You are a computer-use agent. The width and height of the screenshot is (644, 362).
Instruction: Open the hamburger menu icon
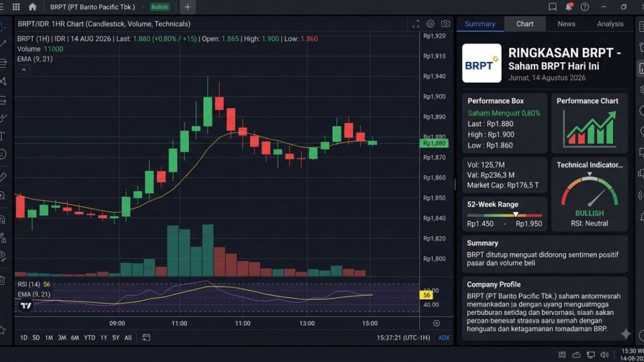pos(2,7)
